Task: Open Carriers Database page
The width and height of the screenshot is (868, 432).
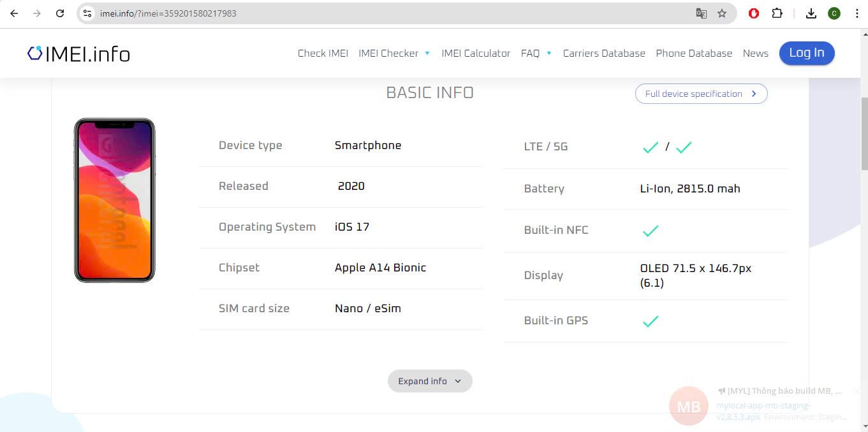Action: click(604, 54)
